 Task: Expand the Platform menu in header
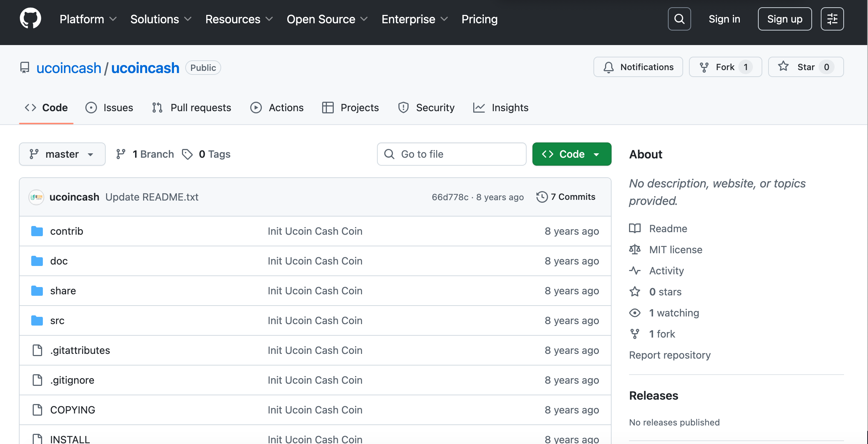pos(88,19)
